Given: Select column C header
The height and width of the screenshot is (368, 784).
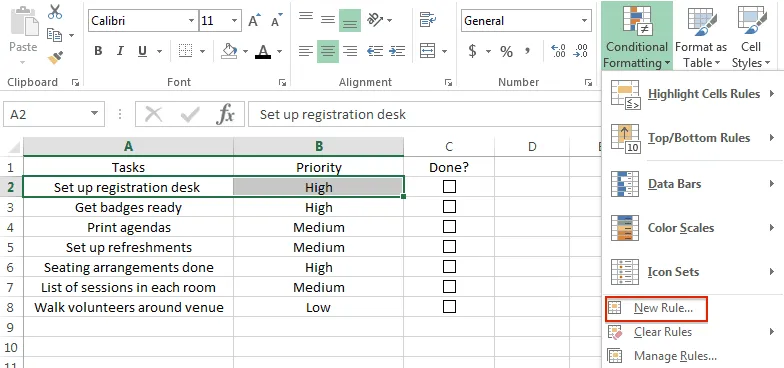Looking at the screenshot, I should click(x=449, y=146).
